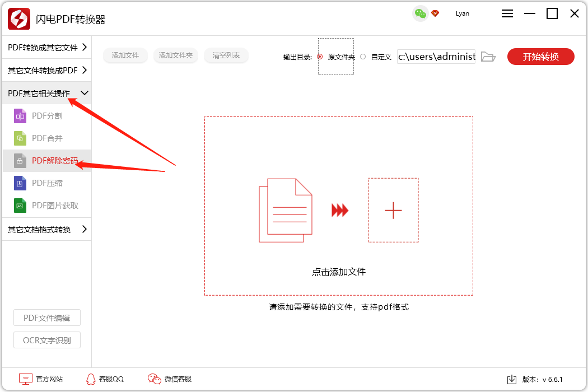The width and height of the screenshot is (588, 392).
Task: Expand the 其它文档格式转换 section
Action: 47,229
